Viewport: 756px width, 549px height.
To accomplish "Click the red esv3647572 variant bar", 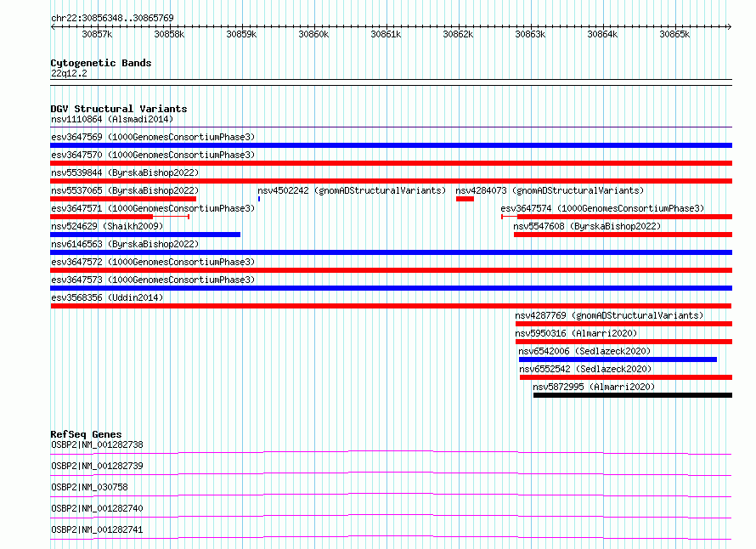I will click(391, 270).
